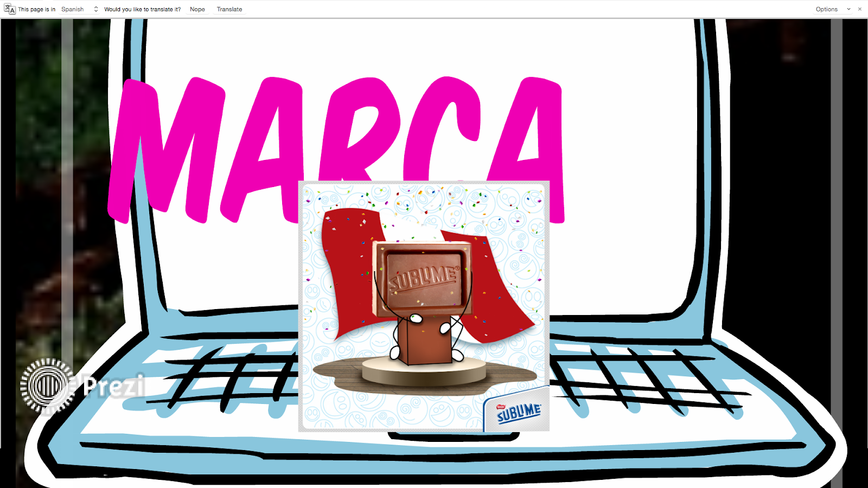This screenshot has height=488, width=868.
Task: Open the Spanish language dropdown
Action: click(x=80, y=9)
